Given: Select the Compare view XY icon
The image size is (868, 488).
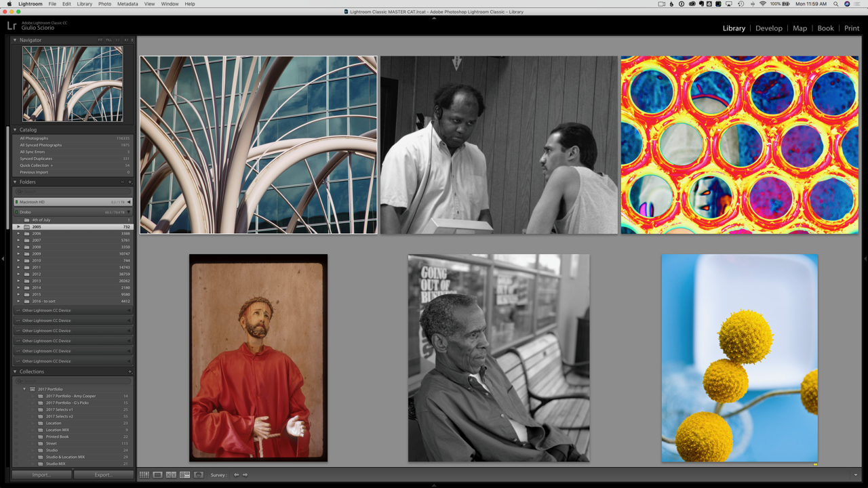Looking at the screenshot, I should coord(171,475).
